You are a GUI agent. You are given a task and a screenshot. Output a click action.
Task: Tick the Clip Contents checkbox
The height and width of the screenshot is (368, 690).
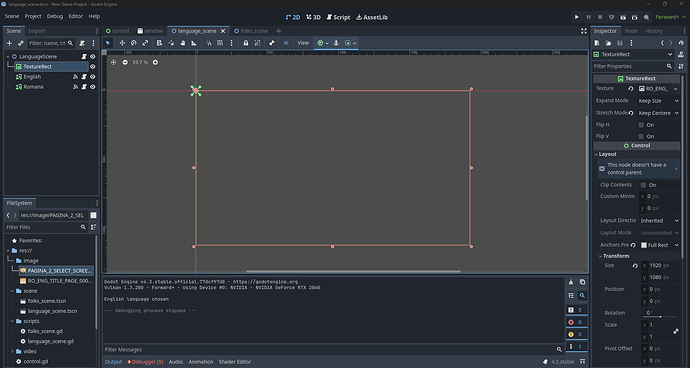pos(643,185)
